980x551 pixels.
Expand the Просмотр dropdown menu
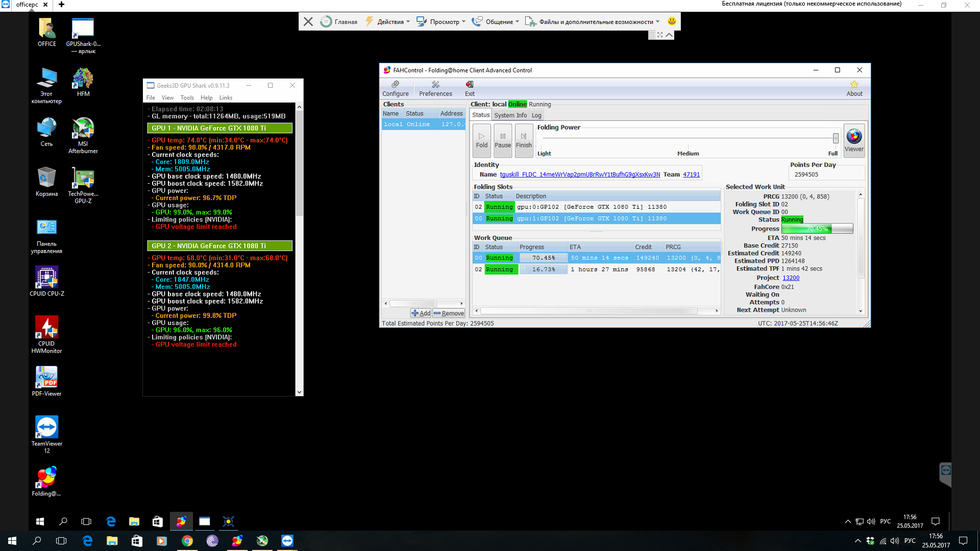pos(445,21)
